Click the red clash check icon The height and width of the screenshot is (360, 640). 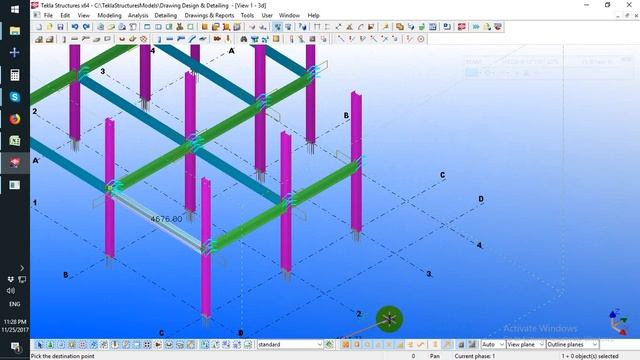462,27
